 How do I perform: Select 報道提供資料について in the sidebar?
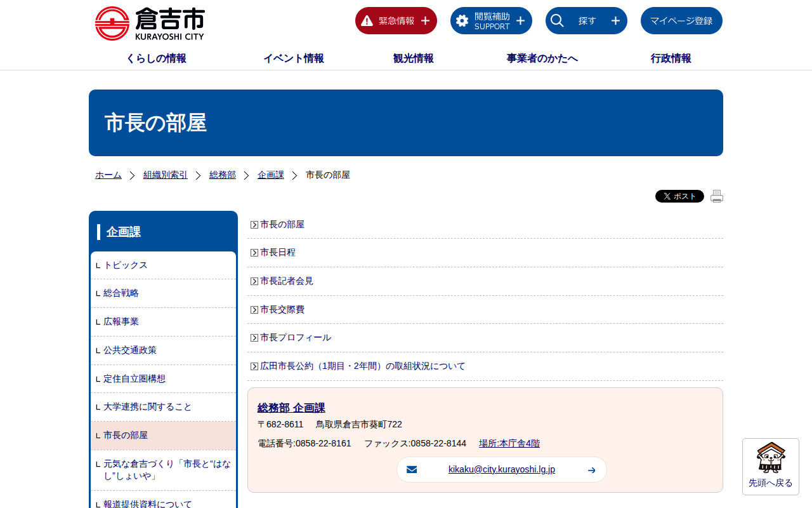point(148,504)
